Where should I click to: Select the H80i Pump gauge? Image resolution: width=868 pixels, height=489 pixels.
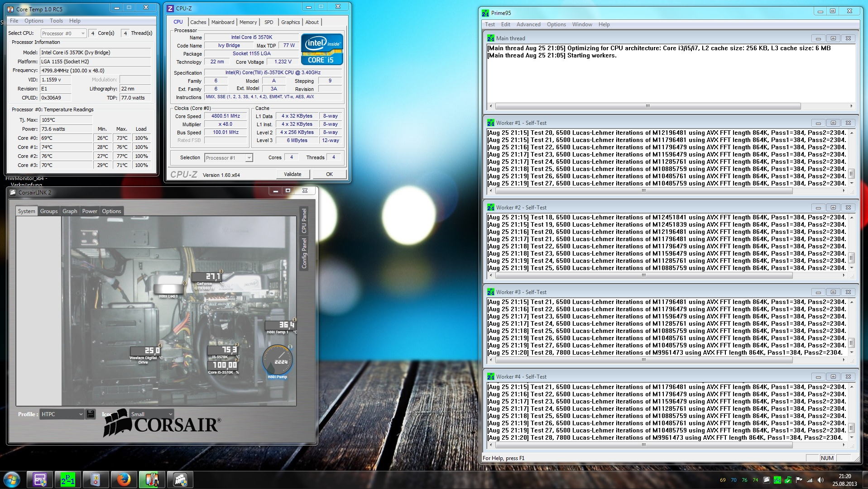tap(278, 361)
